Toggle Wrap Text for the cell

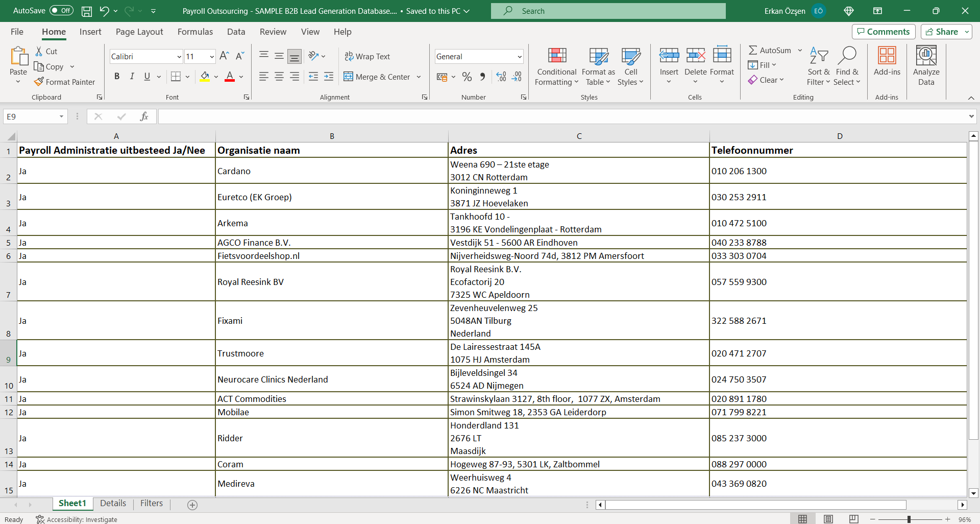(367, 56)
